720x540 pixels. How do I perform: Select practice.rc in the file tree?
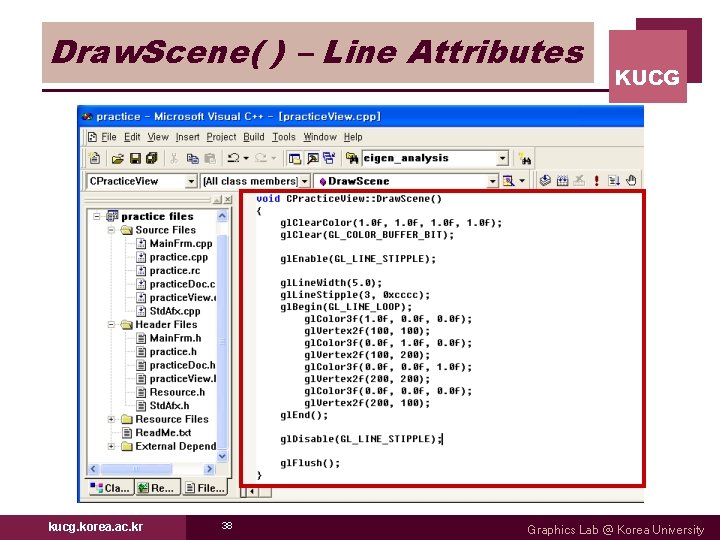tap(174, 270)
